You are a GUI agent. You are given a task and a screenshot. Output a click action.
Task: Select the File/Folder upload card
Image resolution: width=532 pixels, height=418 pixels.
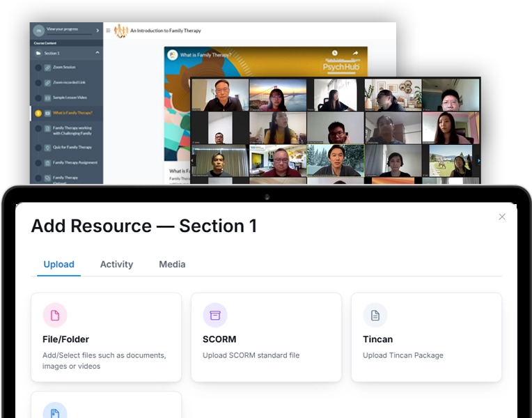pos(107,337)
